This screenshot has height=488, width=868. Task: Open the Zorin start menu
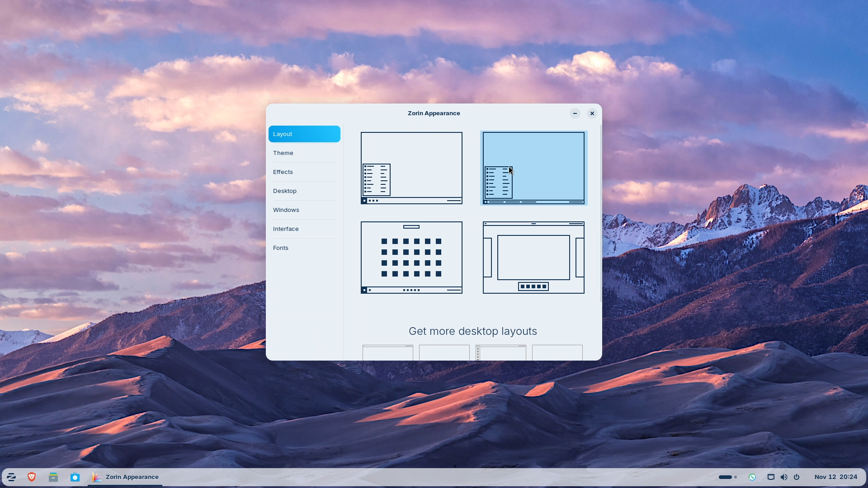[x=11, y=477]
